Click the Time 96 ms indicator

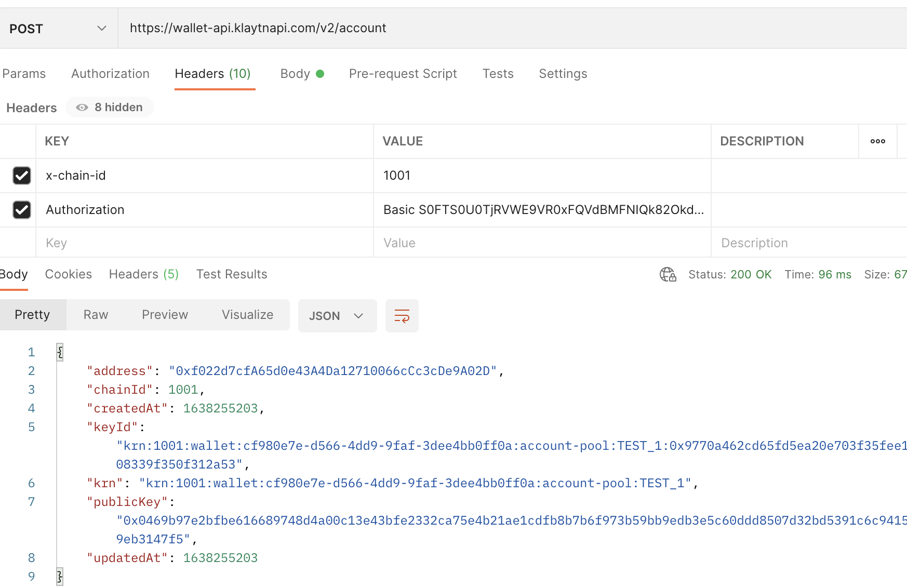818,274
